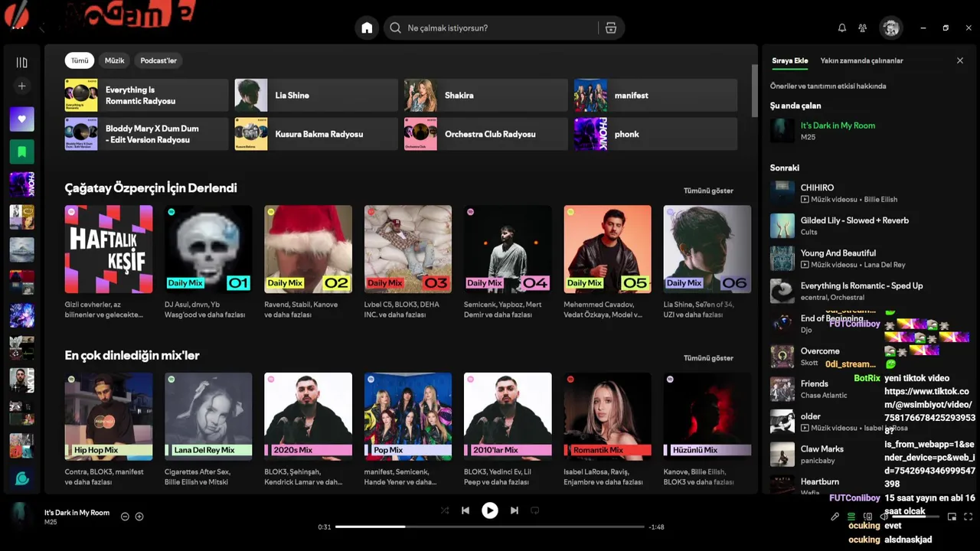Open Bloddy Mary X Dum Dum Radyosu
The width and height of the screenshot is (980, 551).
coord(146,134)
